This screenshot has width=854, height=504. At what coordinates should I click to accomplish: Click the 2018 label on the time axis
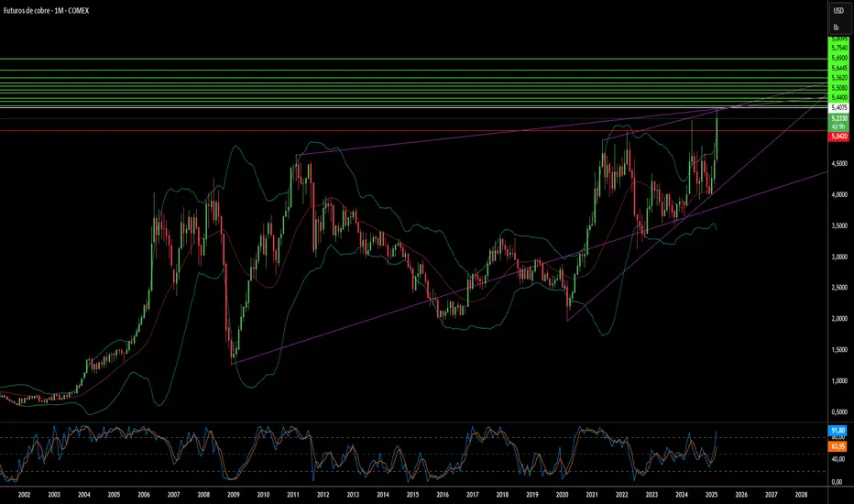tap(502, 495)
